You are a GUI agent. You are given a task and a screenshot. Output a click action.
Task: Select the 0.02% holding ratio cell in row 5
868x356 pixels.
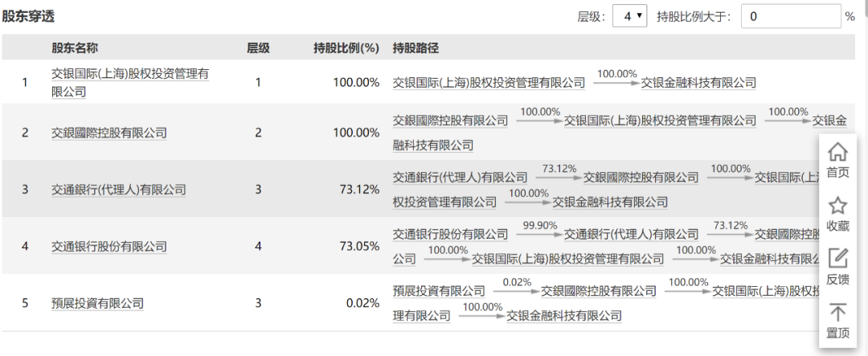click(x=362, y=304)
